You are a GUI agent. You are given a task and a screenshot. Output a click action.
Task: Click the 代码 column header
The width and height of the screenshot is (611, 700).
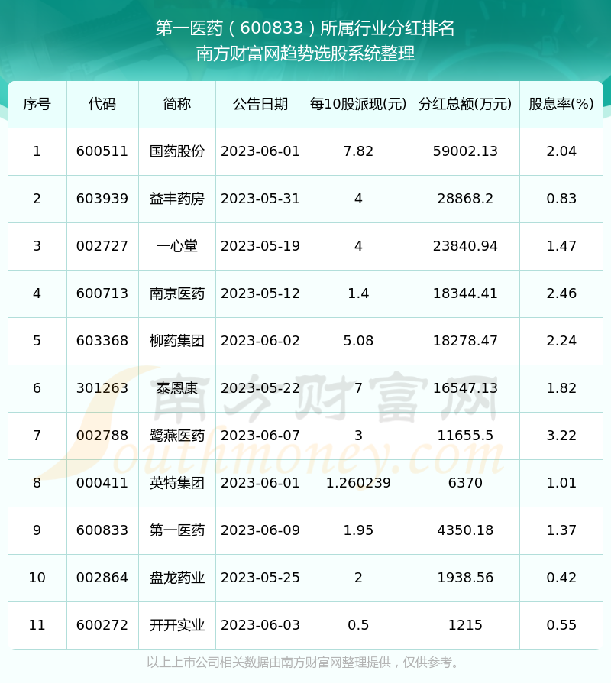(x=102, y=105)
